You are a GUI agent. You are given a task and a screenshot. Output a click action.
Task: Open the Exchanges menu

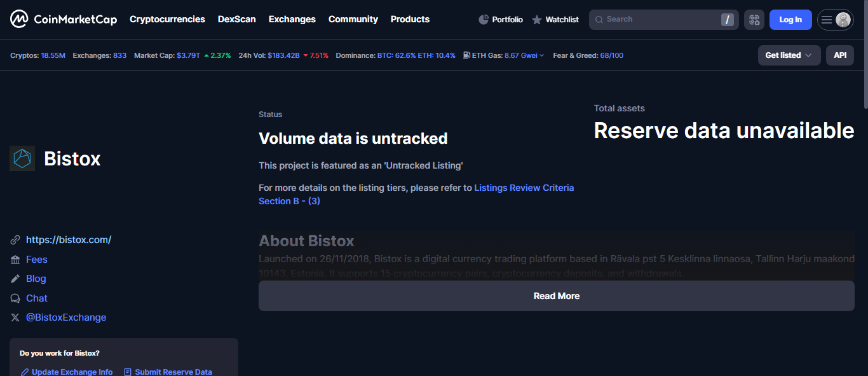tap(292, 19)
